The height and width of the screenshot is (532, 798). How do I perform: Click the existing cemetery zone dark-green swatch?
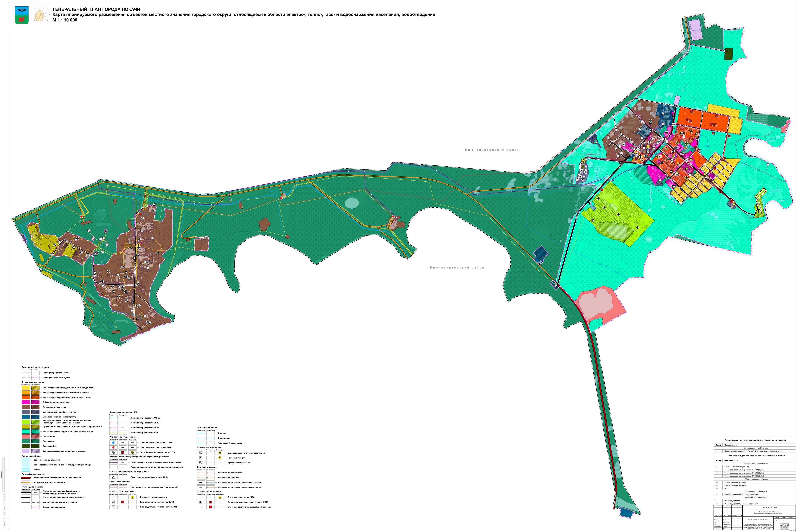pyautogui.click(x=25, y=446)
